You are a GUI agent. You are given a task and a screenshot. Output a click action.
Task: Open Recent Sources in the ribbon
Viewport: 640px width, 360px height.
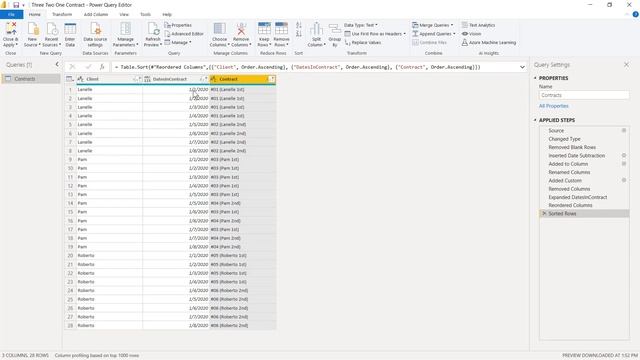51,34
